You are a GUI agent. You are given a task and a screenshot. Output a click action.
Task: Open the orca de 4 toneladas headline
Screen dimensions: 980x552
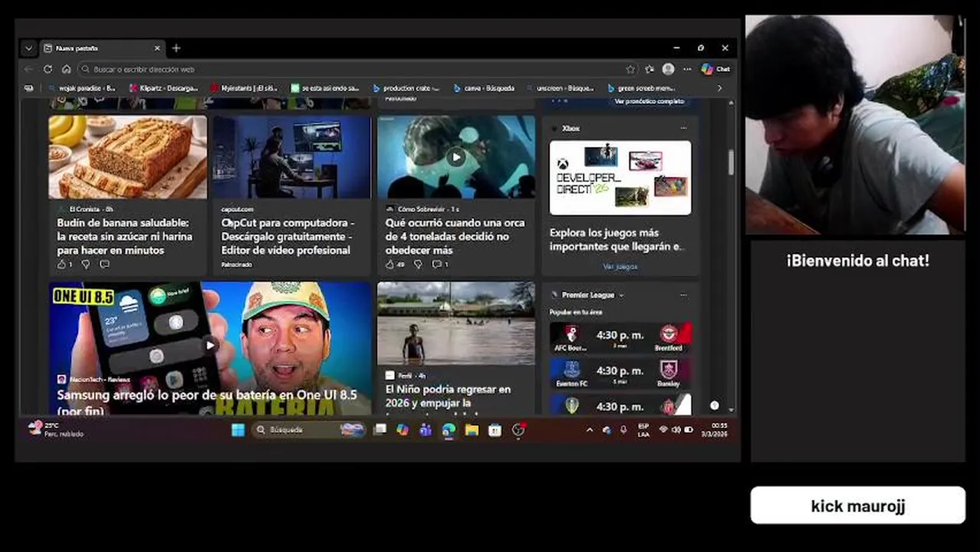tap(455, 236)
